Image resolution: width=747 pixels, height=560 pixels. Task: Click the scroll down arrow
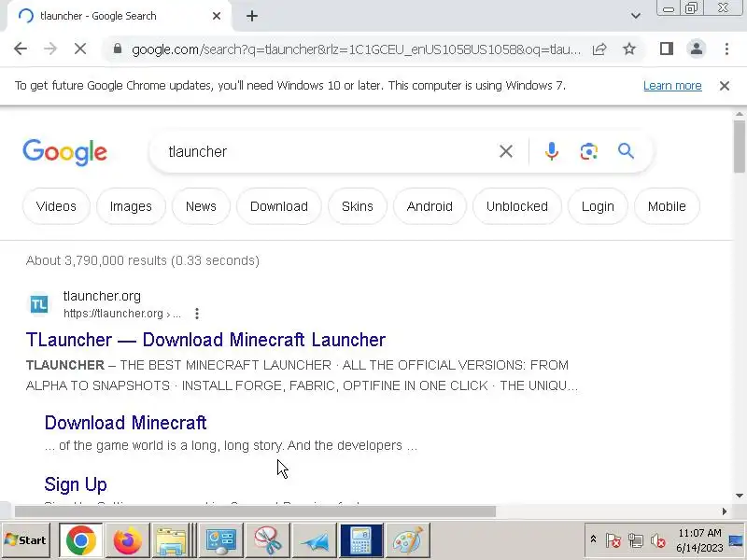point(740,496)
